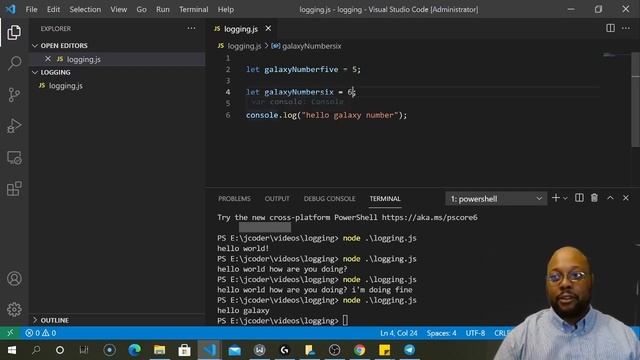640x360 pixels.
Task: Open Microsoft Edge from taskbar
Action: (134, 350)
